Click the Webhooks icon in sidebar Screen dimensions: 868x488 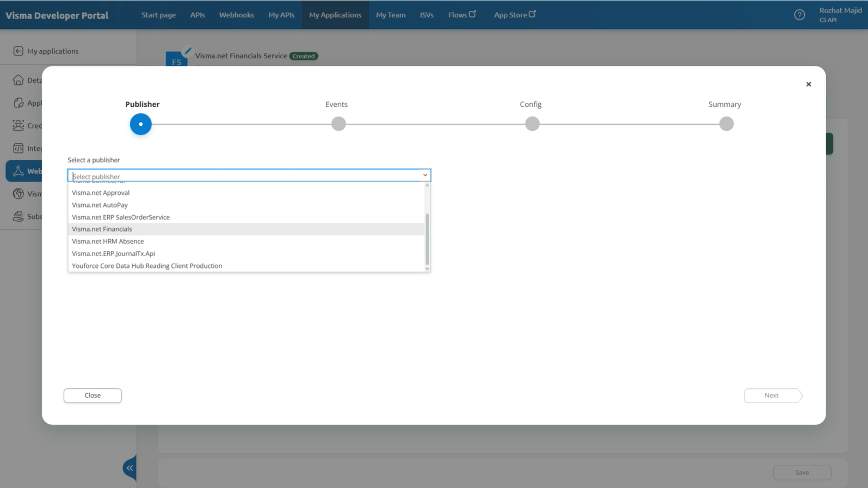coord(18,171)
